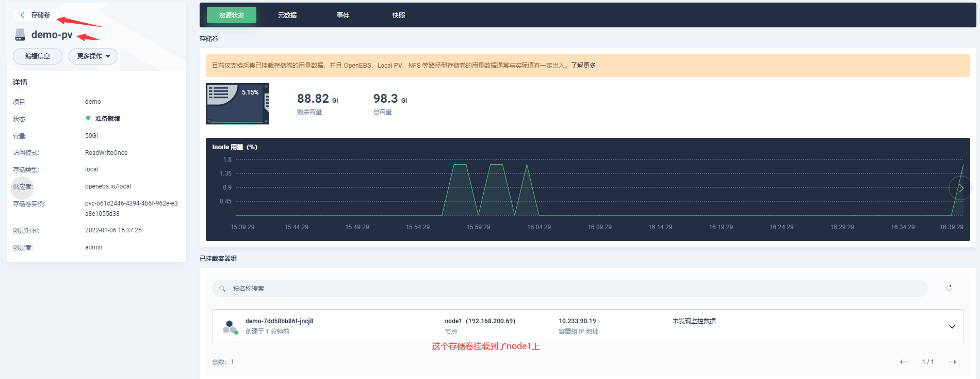Click the 按名称搜索 search field
Viewport: 980px width, 379px height.
pyautogui.click(x=567, y=289)
